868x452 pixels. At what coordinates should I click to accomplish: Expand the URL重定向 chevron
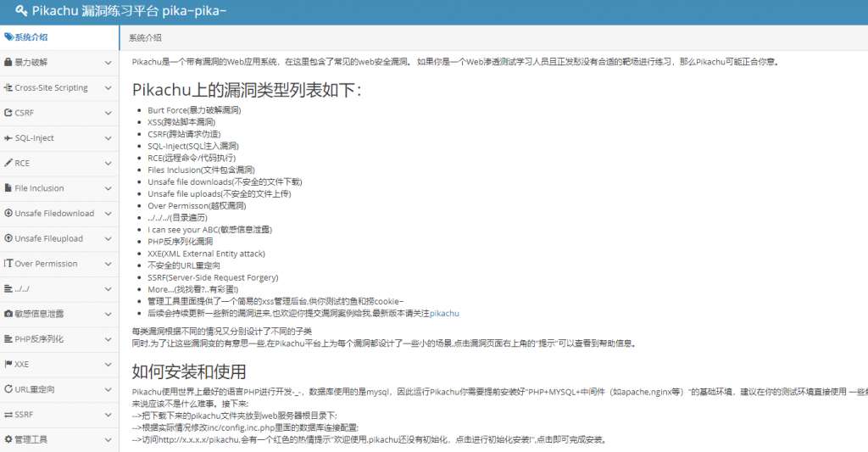point(108,389)
